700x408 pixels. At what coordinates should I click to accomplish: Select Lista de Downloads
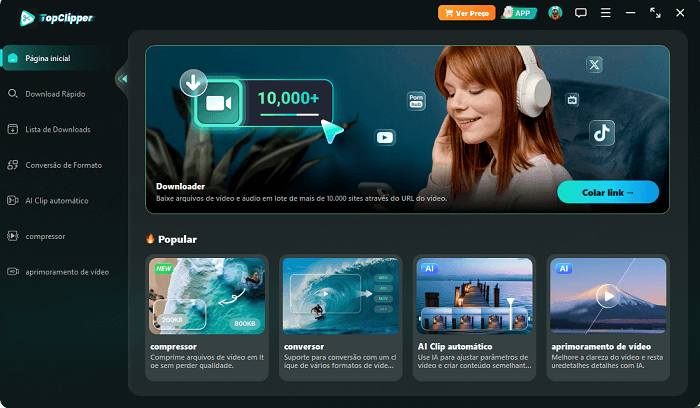pyautogui.click(x=60, y=129)
